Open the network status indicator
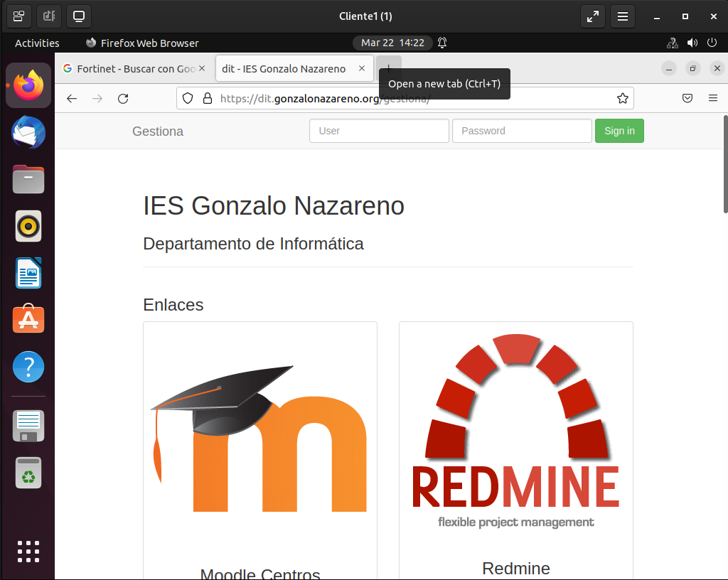The height and width of the screenshot is (580, 728). (673, 43)
